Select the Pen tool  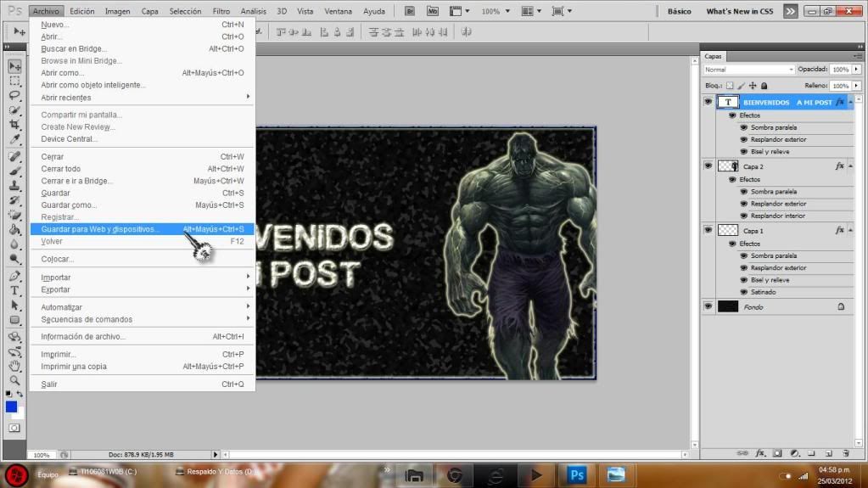14,276
